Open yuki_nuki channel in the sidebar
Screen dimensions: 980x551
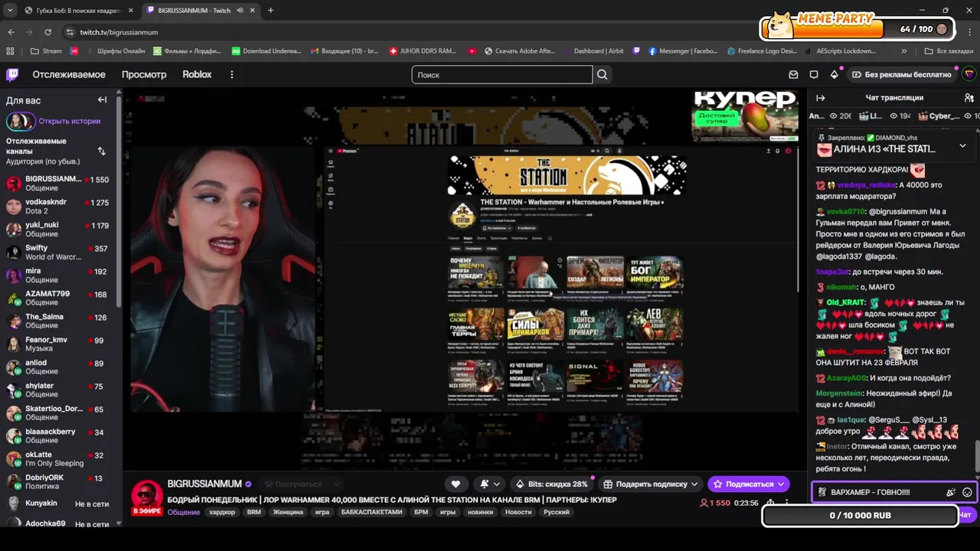(x=60, y=229)
